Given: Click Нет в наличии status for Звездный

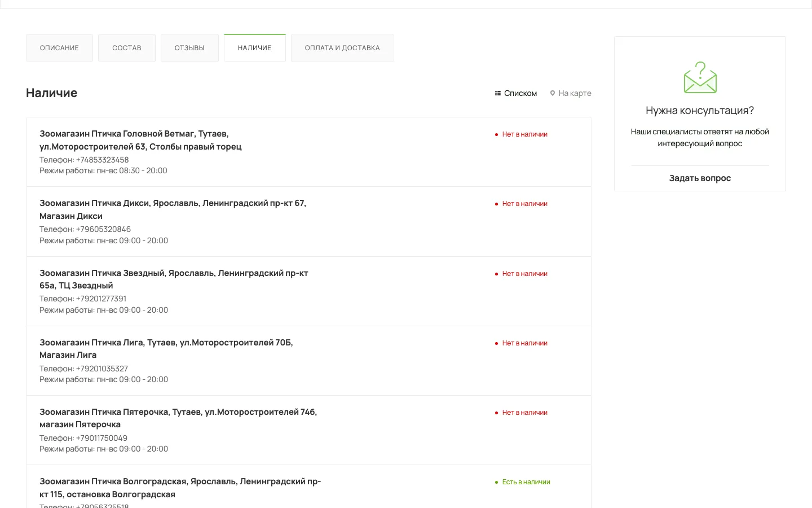Looking at the screenshot, I should tap(521, 274).
